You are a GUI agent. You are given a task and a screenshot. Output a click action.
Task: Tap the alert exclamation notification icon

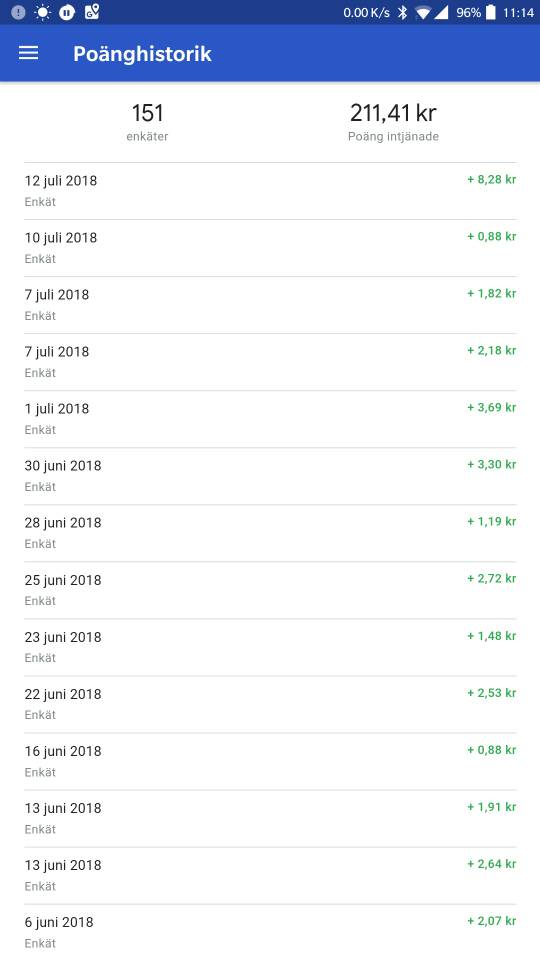18,12
